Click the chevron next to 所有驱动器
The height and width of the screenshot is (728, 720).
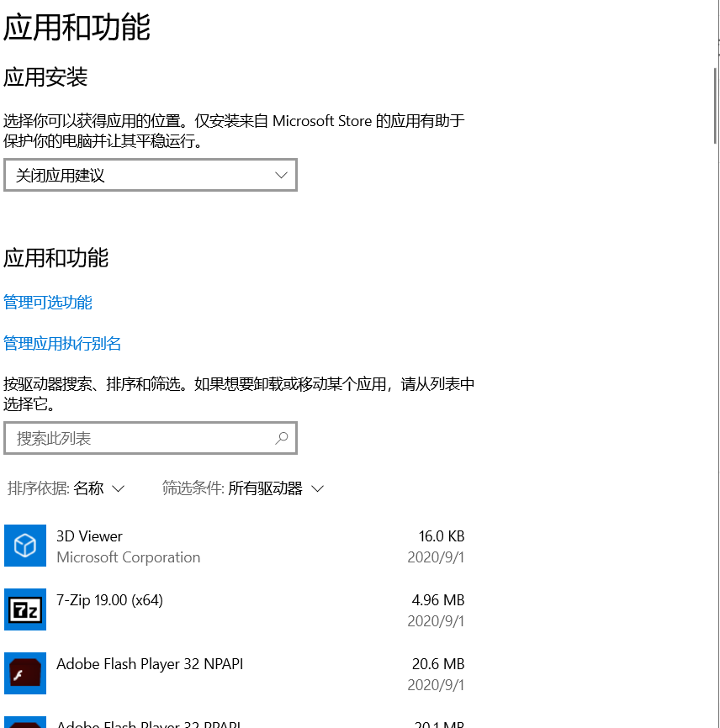(318, 488)
